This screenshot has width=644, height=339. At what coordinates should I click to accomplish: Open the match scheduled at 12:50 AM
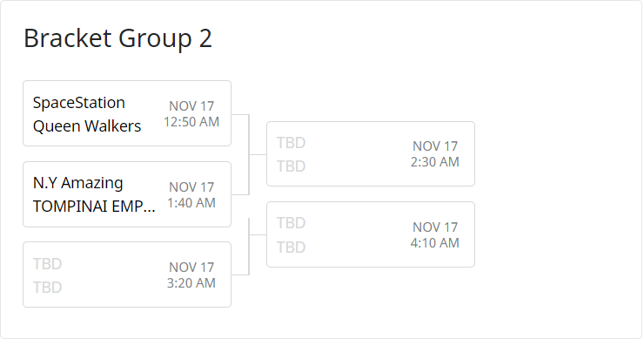pos(127,113)
